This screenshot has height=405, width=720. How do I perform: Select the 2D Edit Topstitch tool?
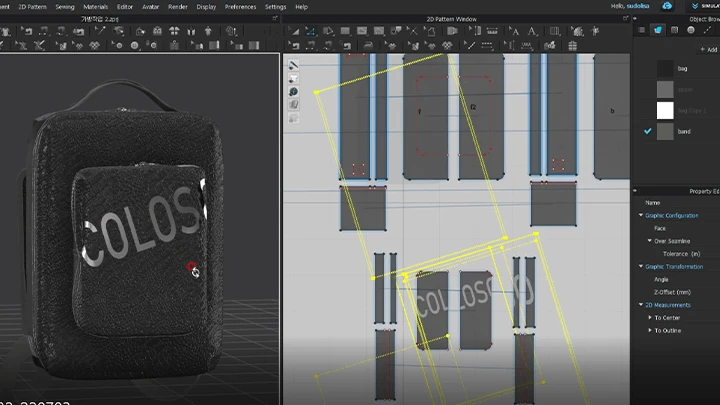pos(469,46)
